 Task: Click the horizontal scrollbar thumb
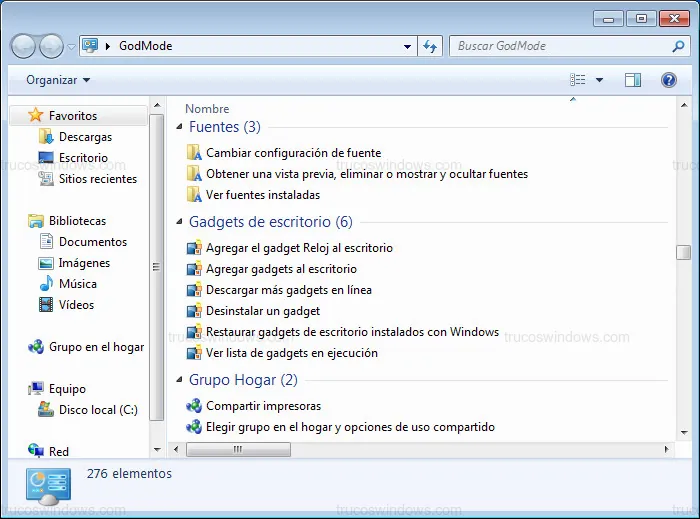point(238,450)
